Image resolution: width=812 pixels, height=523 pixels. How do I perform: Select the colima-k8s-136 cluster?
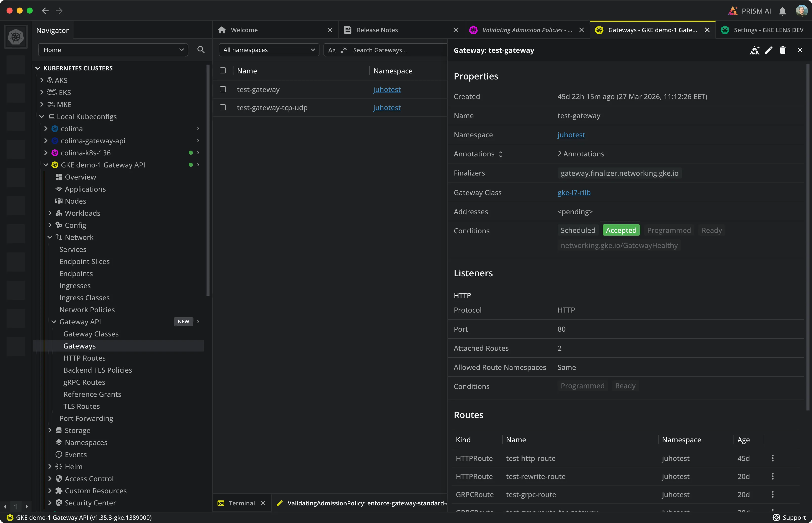click(x=86, y=153)
